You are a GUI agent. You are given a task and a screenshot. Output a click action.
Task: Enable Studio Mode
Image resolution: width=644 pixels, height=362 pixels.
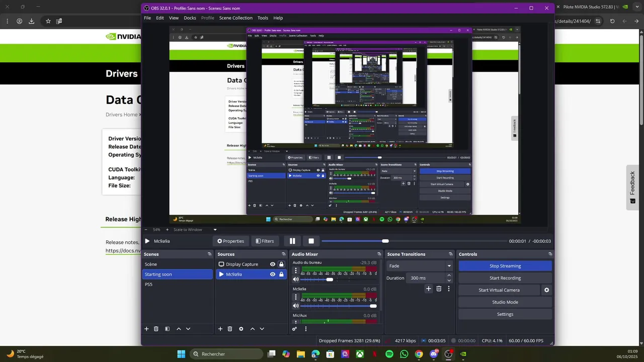click(x=505, y=302)
